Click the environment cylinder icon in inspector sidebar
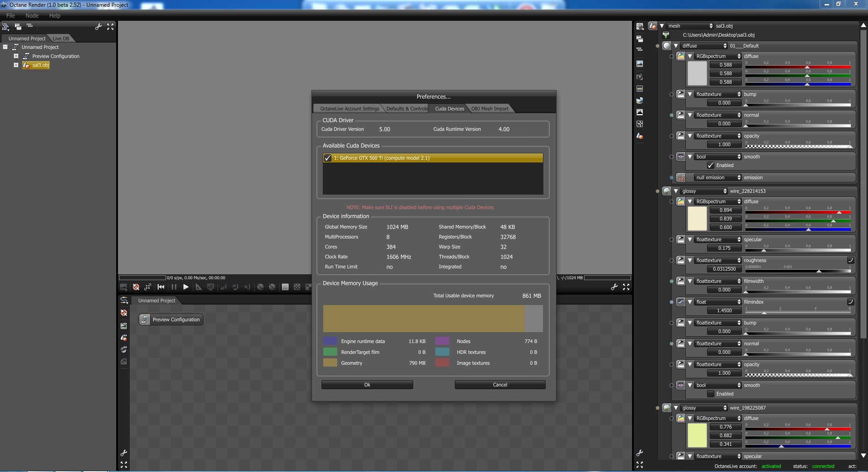 [640, 100]
